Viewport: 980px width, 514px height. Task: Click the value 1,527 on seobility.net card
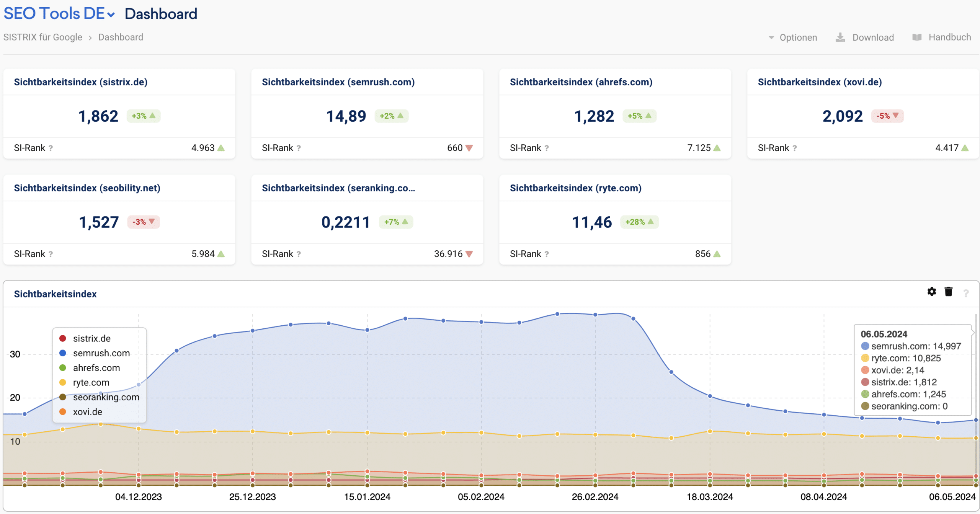(99, 222)
